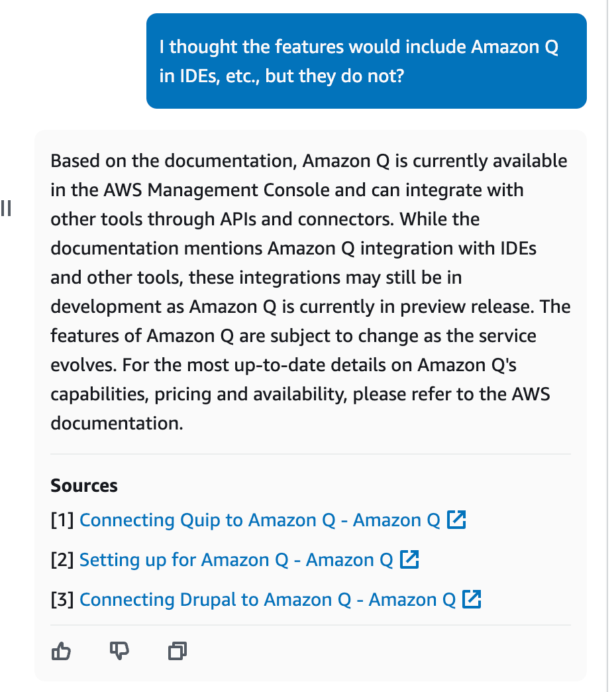This screenshot has width=616, height=692.
Task: Click external link icon beside Setting up source
Action: [409, 559]
